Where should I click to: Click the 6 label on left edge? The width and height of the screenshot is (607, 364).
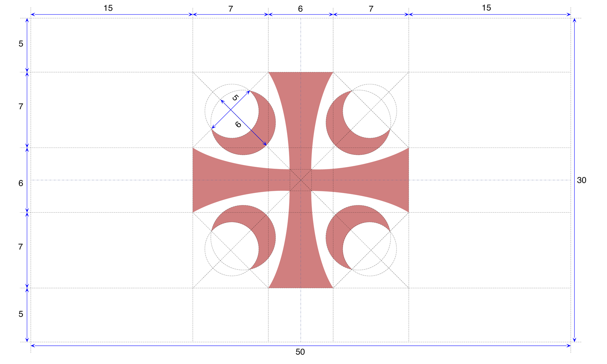click(x=21, y=183)
